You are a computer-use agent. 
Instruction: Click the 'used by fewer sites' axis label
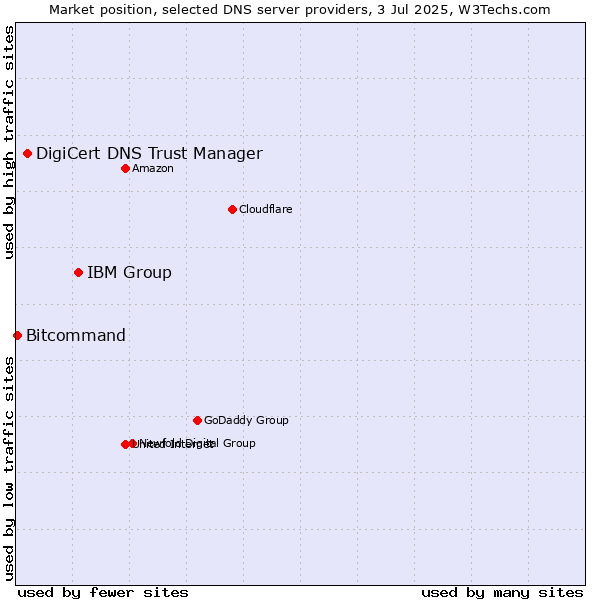point(103,593)
